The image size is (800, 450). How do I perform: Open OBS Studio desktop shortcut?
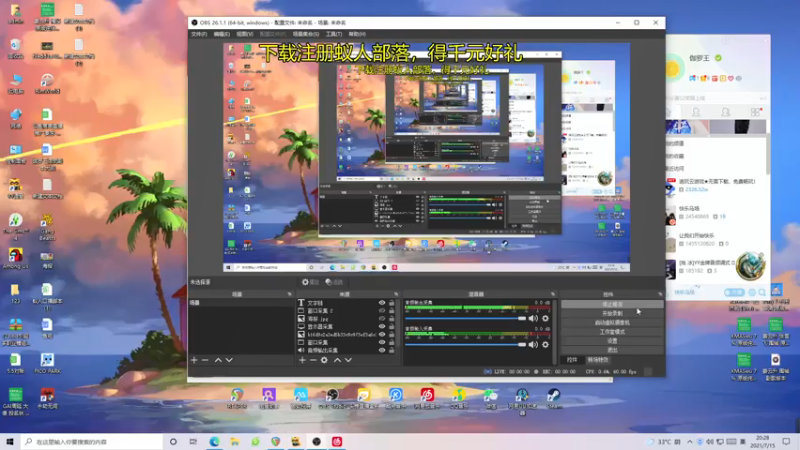(x=333, y=398)
